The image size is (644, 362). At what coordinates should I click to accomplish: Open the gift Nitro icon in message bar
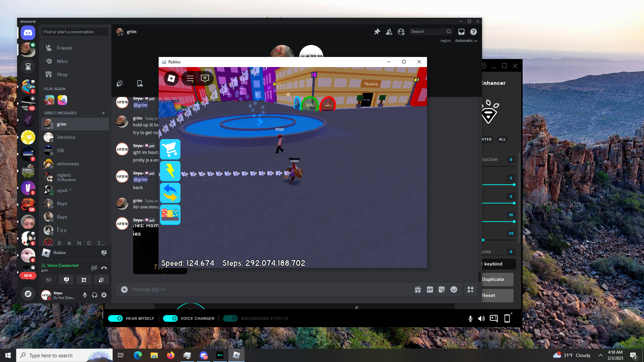tap(418, 290)
